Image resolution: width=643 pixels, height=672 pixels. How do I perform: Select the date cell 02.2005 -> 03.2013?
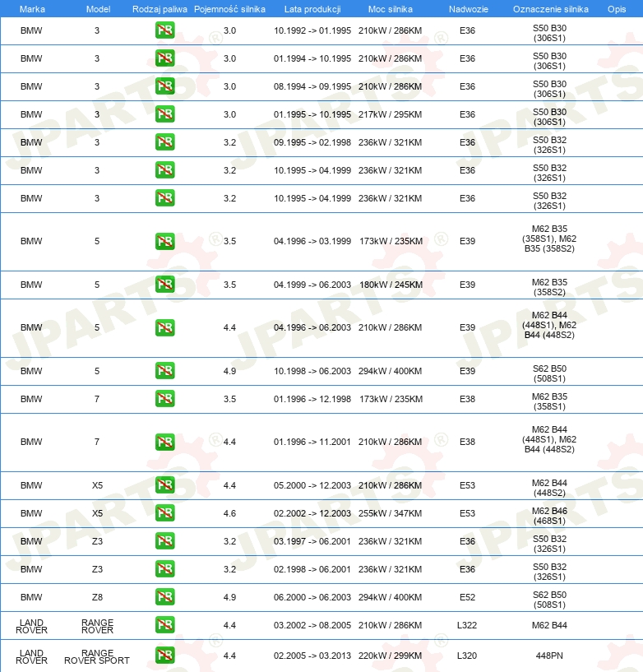click(312, 656)
